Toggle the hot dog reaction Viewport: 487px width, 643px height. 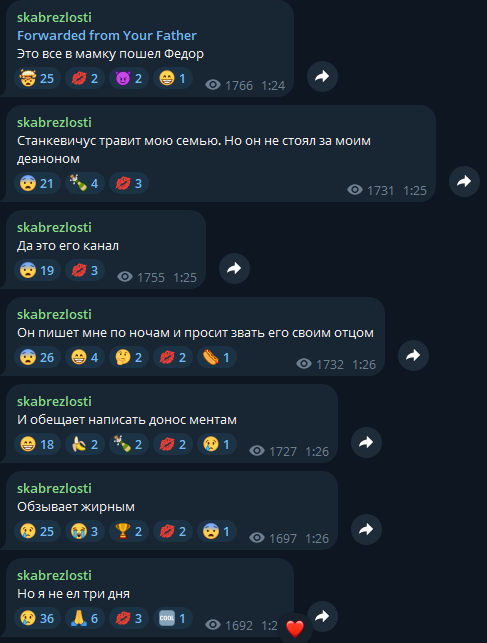point(217,357)
